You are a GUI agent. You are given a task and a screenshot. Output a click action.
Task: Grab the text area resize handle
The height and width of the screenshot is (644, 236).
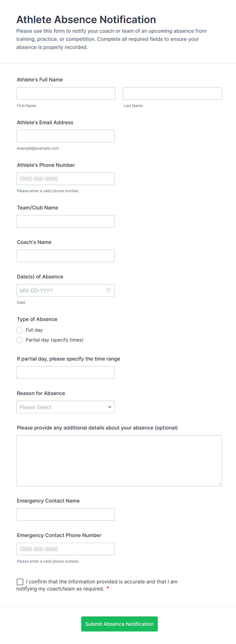(x=220, y=484)
